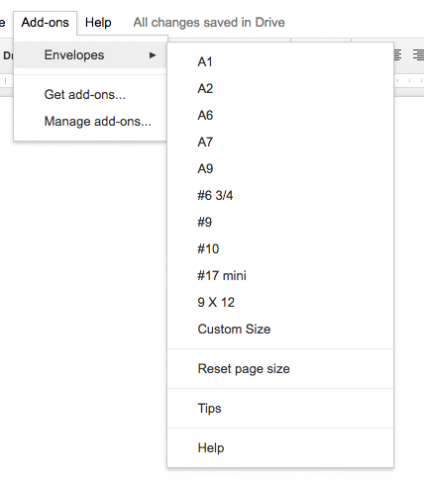
Task: Select the #9 envelope option
Action: click(280, 222)
